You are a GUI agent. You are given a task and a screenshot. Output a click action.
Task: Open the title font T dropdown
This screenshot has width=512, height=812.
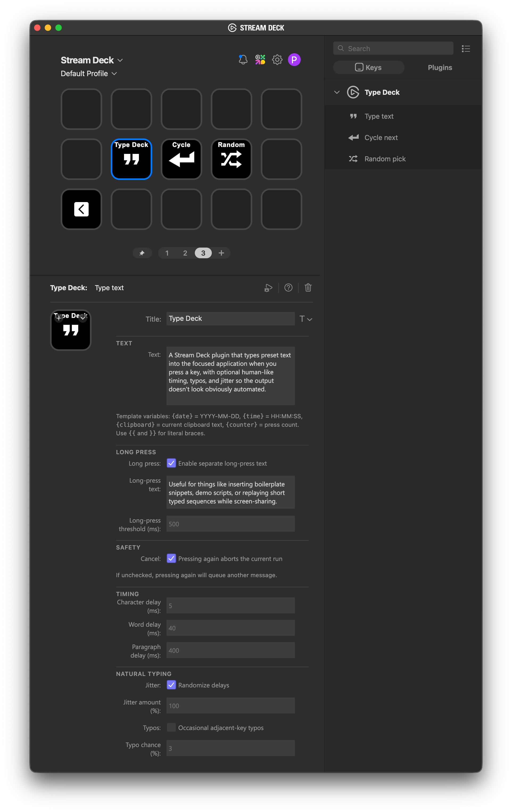pyautogui.click(x=306, y=319)
